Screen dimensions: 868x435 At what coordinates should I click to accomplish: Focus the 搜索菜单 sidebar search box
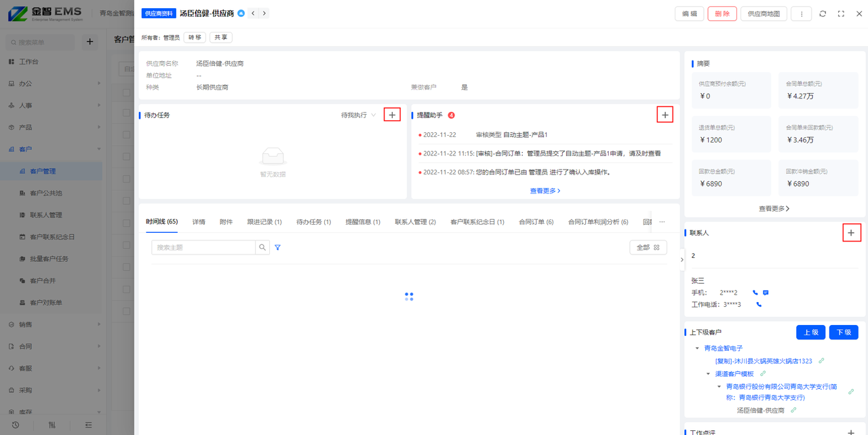tap(41, 42)
